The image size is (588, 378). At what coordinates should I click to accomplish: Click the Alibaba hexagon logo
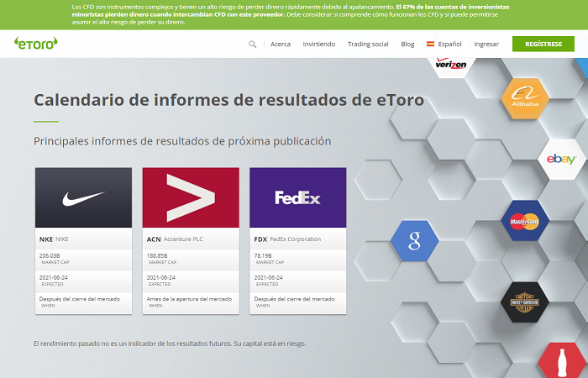point(525,98)
